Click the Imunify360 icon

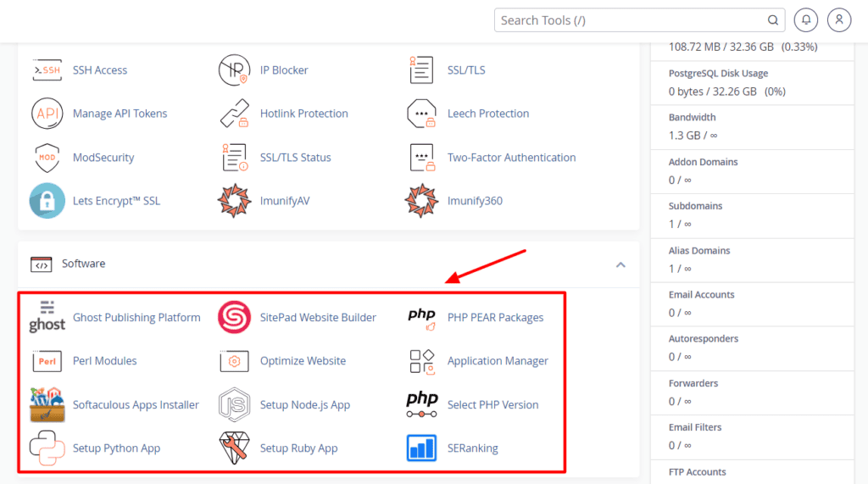point(421,201)
